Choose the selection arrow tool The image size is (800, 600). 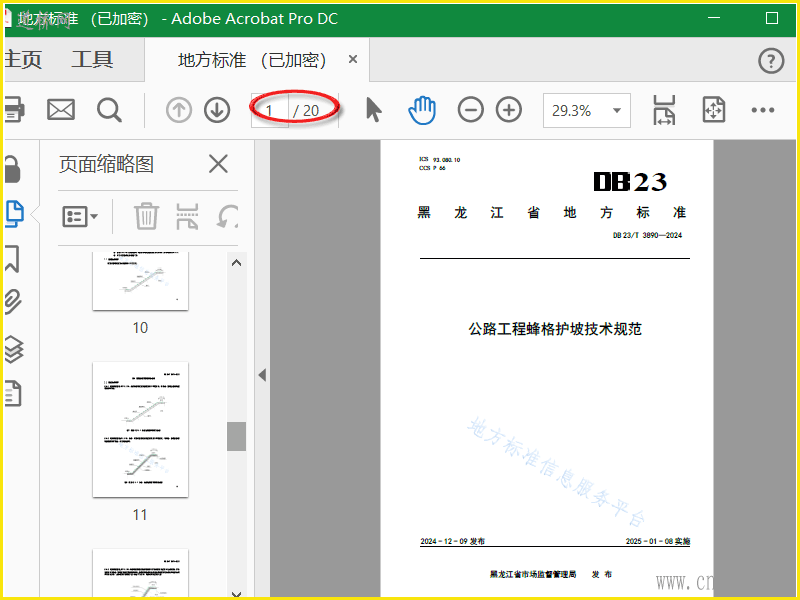click(374, 110)
